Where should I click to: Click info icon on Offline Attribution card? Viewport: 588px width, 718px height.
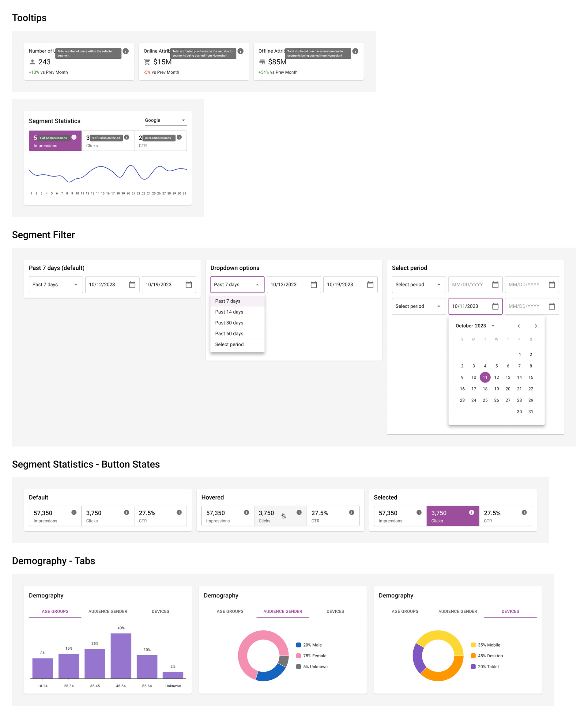tap(355, 51)
